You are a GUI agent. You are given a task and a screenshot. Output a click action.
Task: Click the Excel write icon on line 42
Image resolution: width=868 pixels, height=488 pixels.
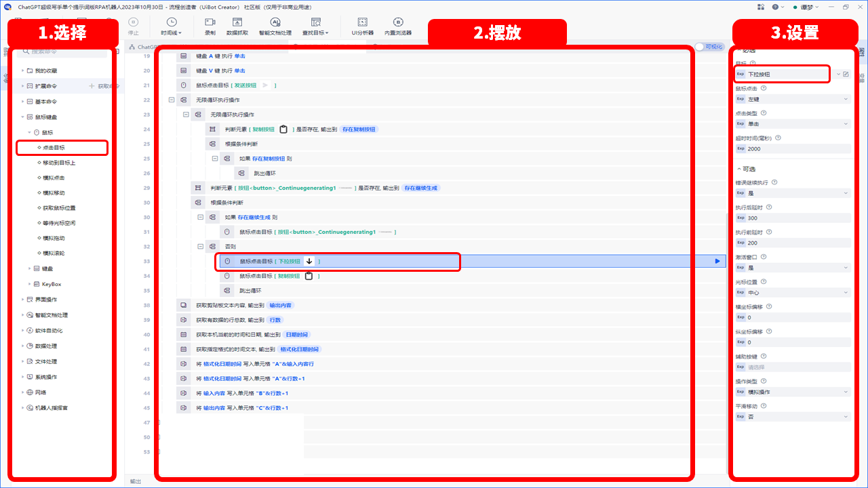(x=183, y=364)
